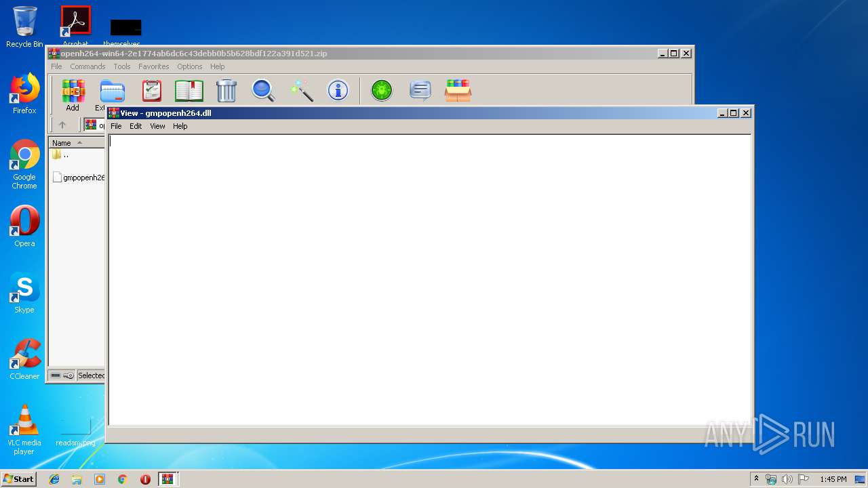
Task: Sort by the Name column header
Action: coord(77,143)
